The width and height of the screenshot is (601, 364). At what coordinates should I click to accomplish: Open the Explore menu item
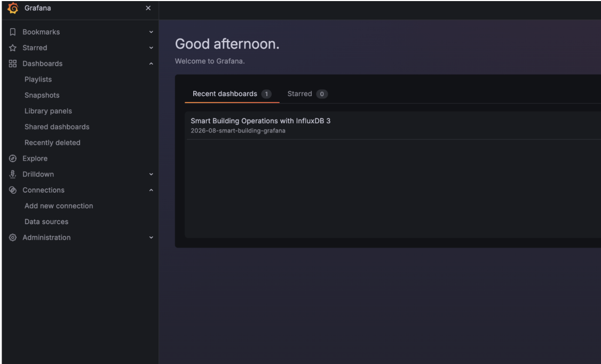(35, 158)
